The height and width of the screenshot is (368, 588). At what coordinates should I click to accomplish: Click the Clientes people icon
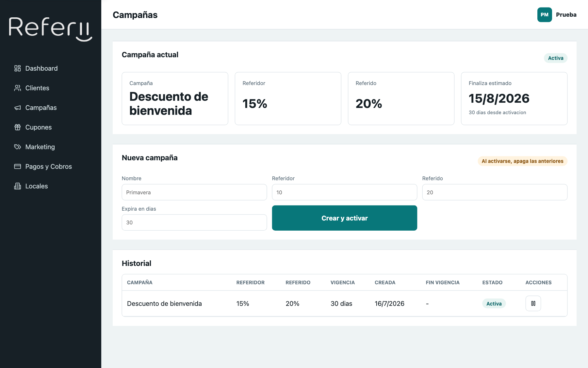point(18,88)
